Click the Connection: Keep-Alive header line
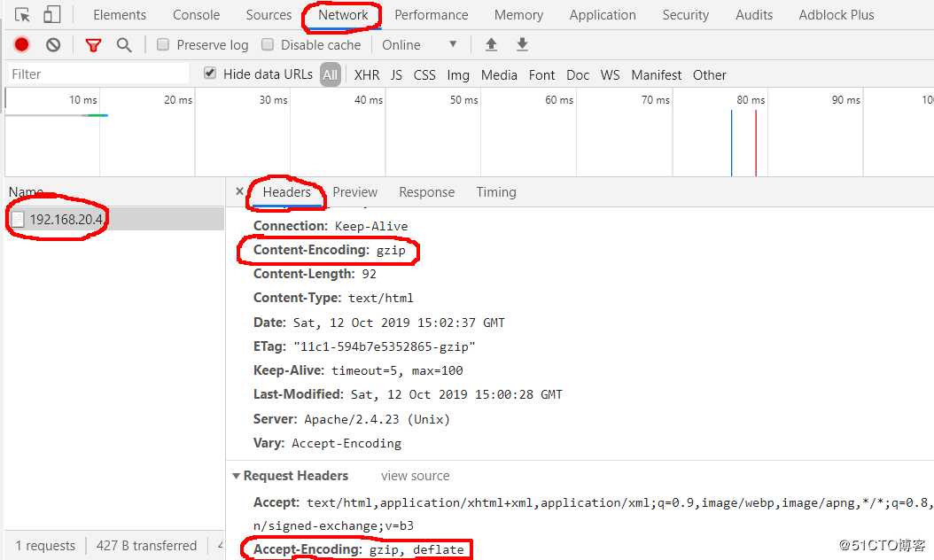The height and width of the screenshot is (560, 934). (331, 226)
